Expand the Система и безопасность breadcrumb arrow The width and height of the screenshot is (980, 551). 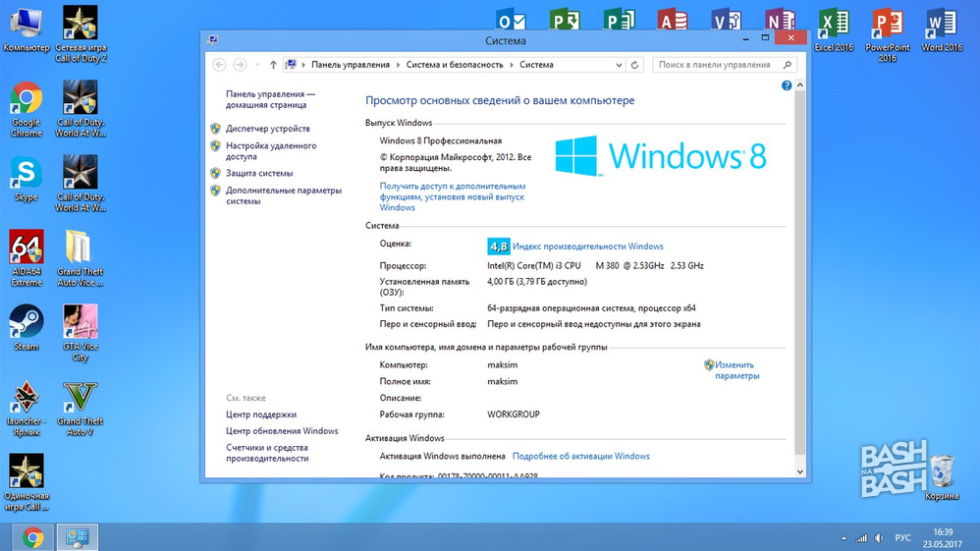click(512, 65)
